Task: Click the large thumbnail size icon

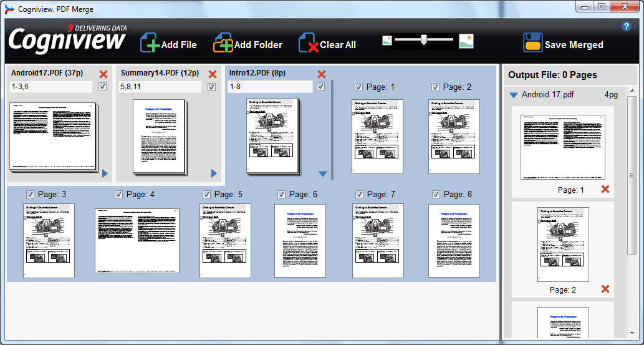Action: tap(466, 41)
